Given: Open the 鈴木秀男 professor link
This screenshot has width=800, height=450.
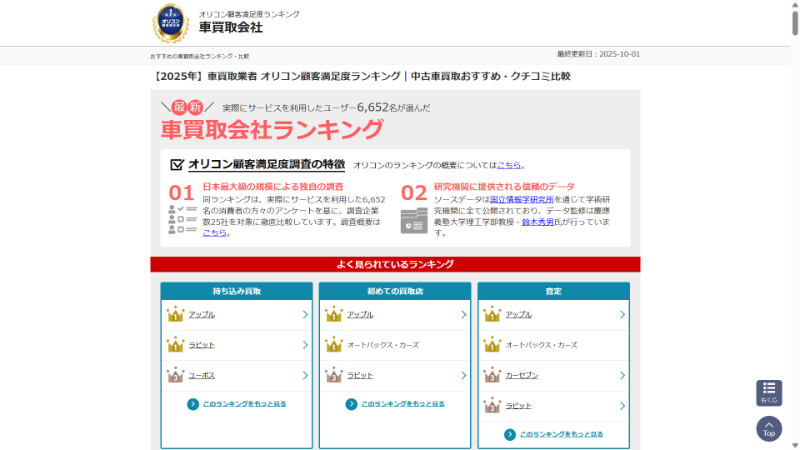Looking at the screenshot, I should pos(541,221).
